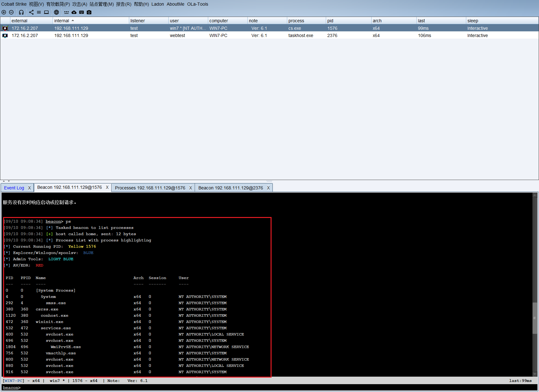Click the 'smss.exe' process name
Image resolution: width=539 pixels, height=392 pixels.
click(56, 303)
